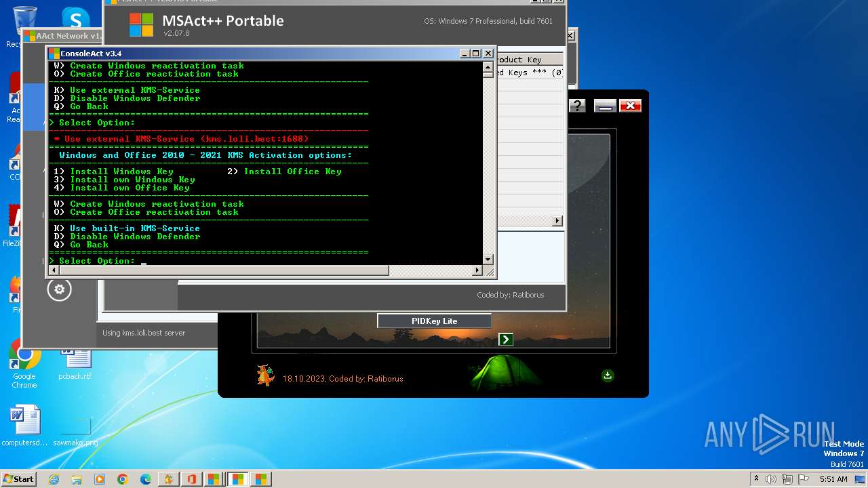
Task: Click the 'KMS Activation options' heading
Action: [x=205, y=155]
